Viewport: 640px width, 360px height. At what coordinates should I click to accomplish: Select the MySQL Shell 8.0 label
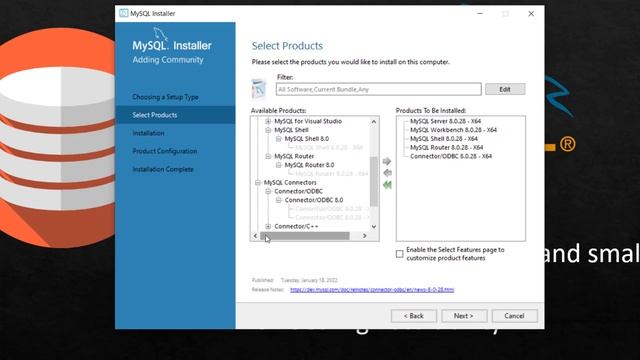(x=307, y=139)
